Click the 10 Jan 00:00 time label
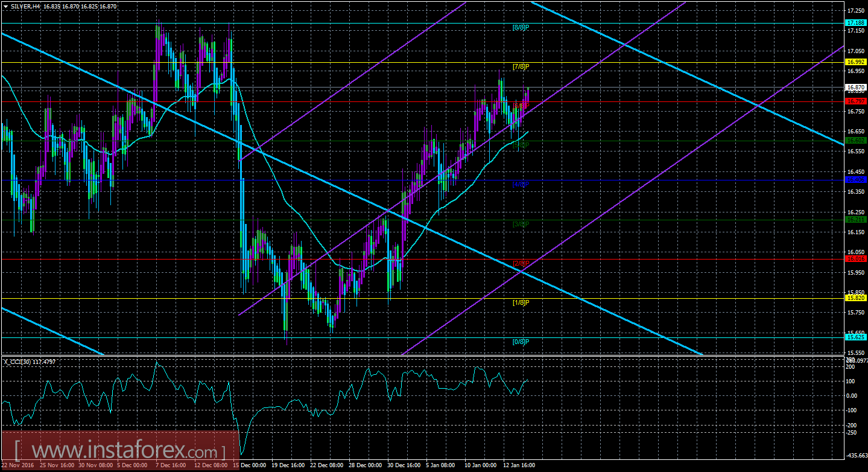This screenshot has height=472, width=868. pos(481,466)
